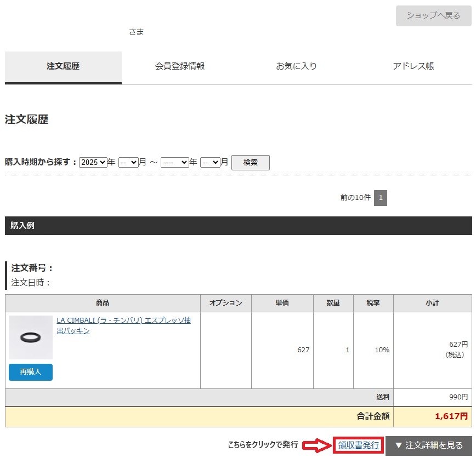Screen dimensions: 476x458
Task: Click the 領収書発行 receipt link
Action: 359,445
